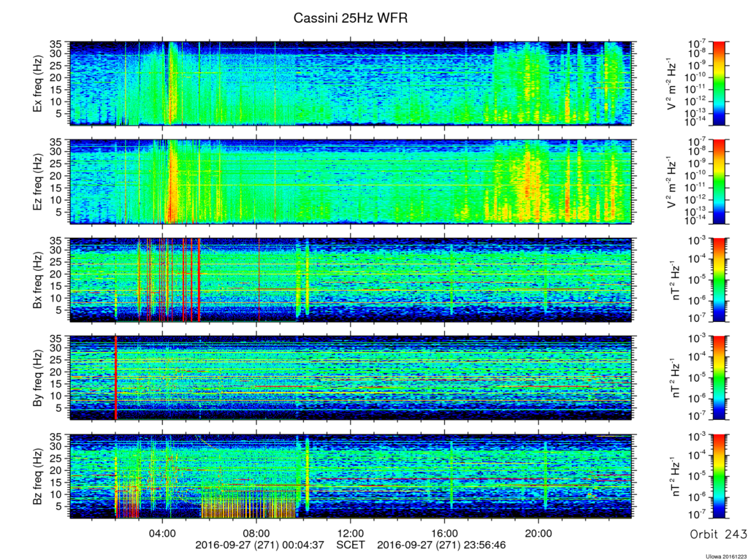Click the color bar beside the Bx panel
The width and height of the screenshot is (748, 560).
tap(719, 280)
